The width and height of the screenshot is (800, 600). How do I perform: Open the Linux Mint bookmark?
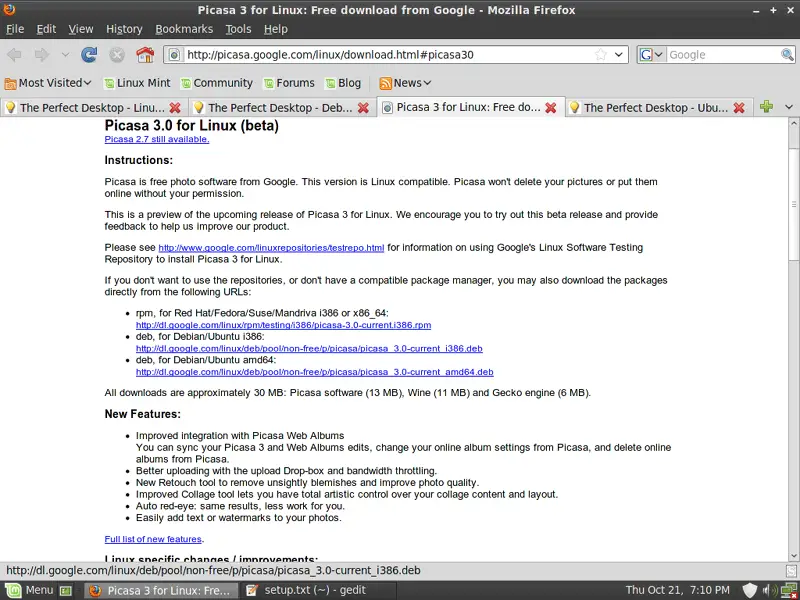(x=137, y=83)
